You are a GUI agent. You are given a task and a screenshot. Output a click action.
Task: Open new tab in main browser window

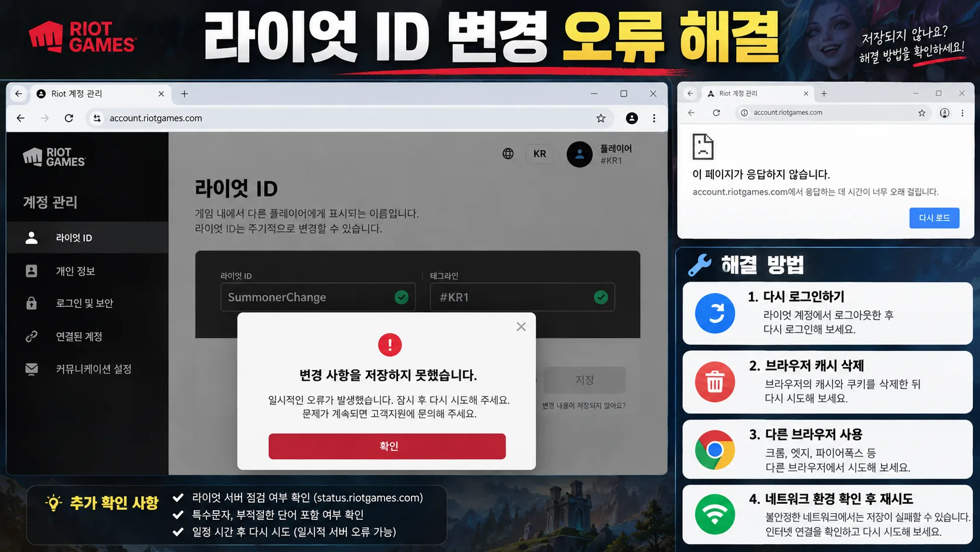[184, 93]
